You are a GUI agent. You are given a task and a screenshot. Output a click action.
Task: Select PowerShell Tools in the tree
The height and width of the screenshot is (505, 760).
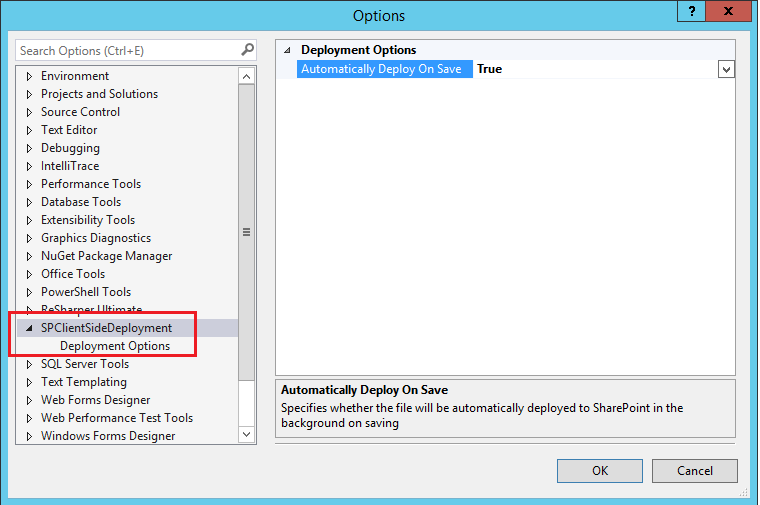pos(85,292)
